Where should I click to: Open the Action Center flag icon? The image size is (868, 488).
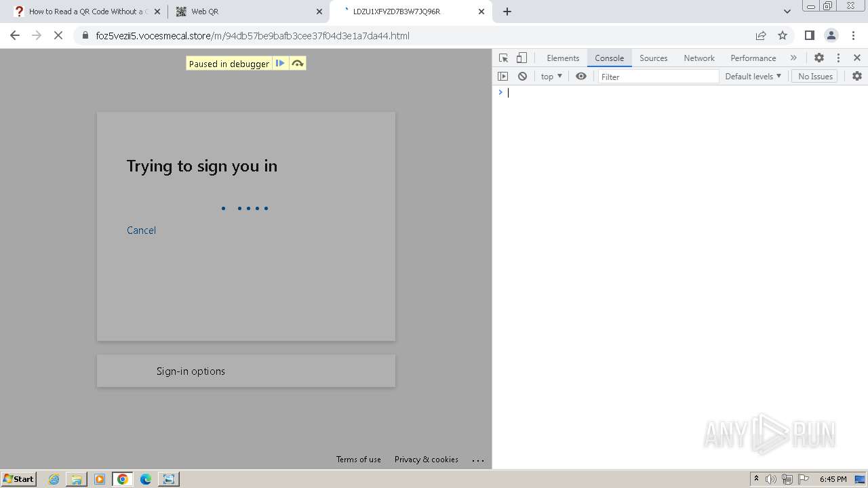(803, 479)
